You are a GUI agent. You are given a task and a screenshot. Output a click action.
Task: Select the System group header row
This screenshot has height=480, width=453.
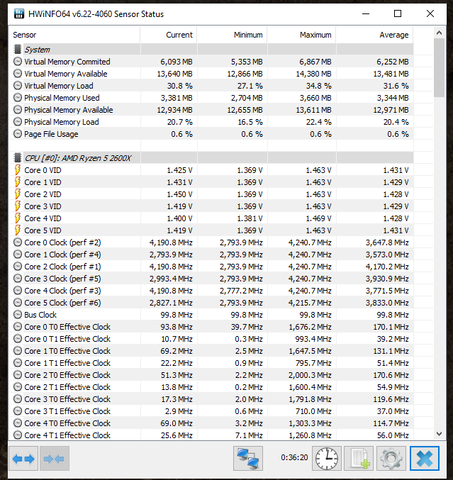pos(211,49)
